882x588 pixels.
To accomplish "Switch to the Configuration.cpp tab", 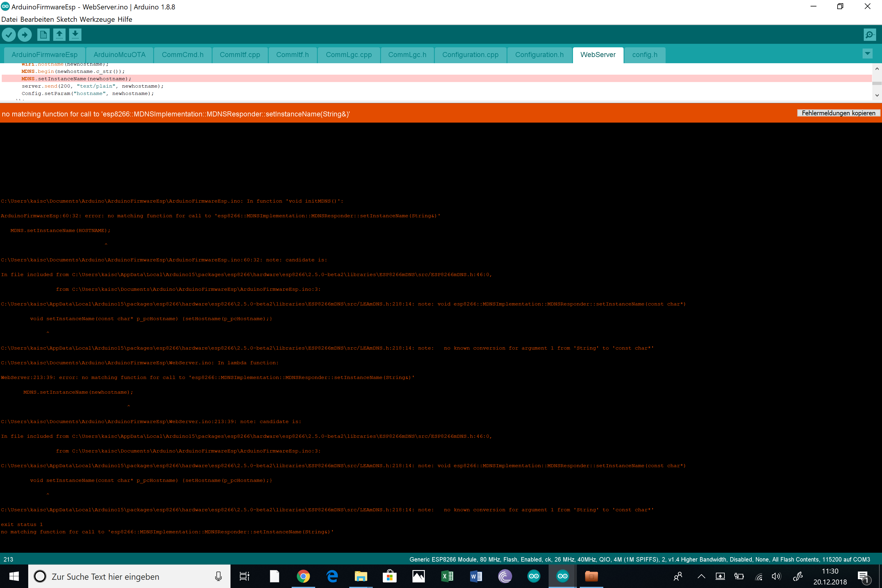I will (x=470, y=55).
